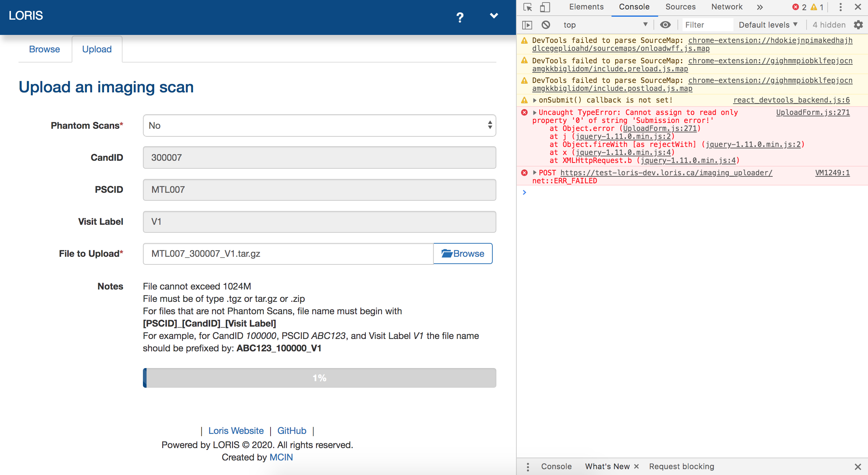Create a live expression with the eye icon
The height and width of the screenshot is (475, 868).
(665, 24)
